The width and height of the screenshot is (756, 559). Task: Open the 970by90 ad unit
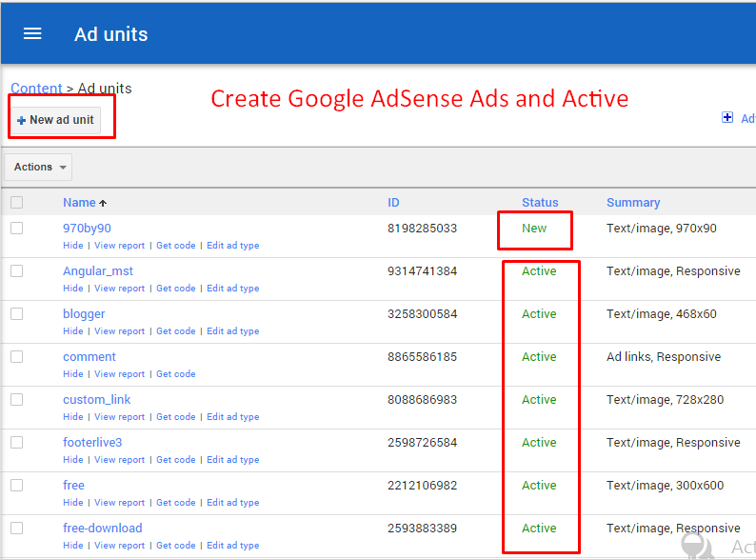(87, 229)
